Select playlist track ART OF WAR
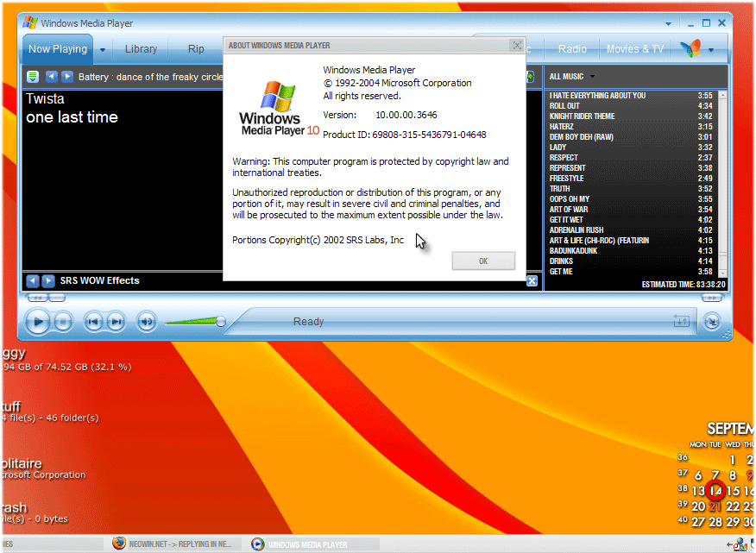The image size is (756, 553). (x=631, y=210)
